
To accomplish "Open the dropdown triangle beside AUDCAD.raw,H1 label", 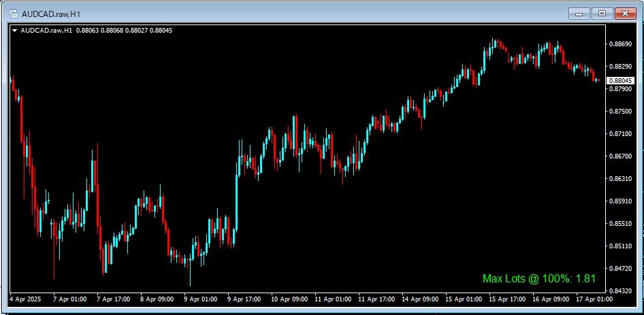I will pos(15,31).
